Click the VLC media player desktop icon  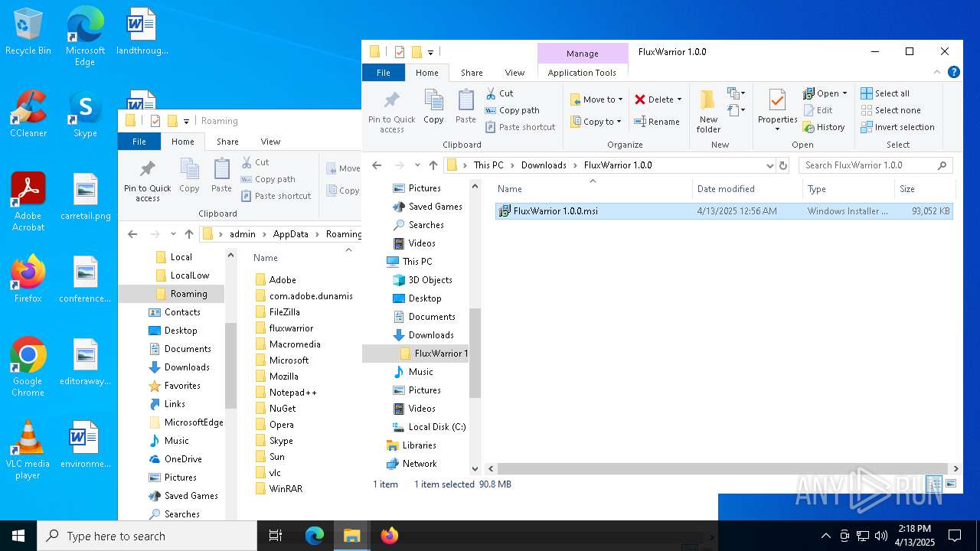click(28, 450)
